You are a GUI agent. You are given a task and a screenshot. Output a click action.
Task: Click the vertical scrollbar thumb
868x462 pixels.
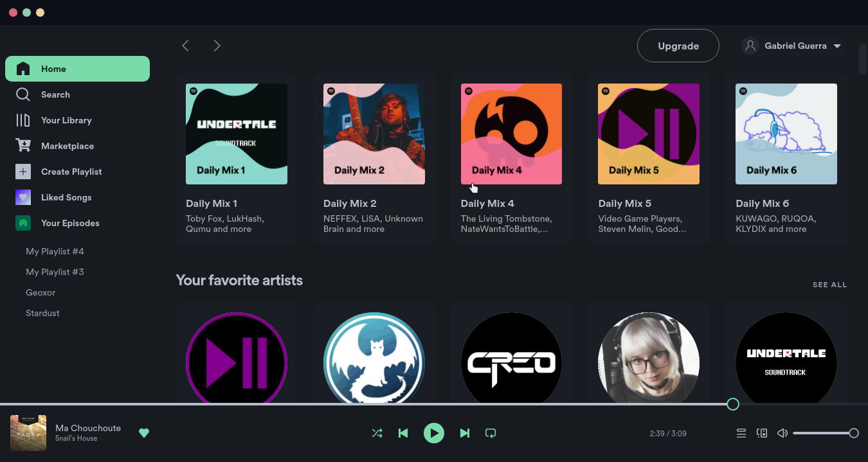(x=863, y=58)
